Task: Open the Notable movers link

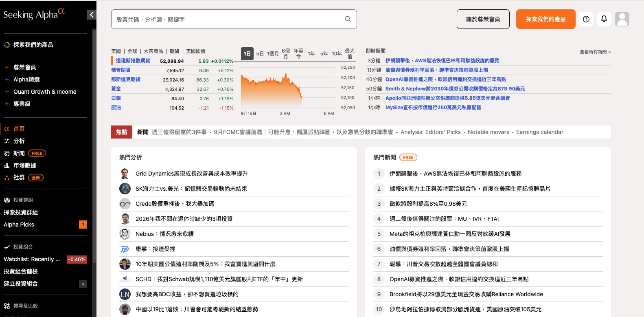Action: coord(488,132)
